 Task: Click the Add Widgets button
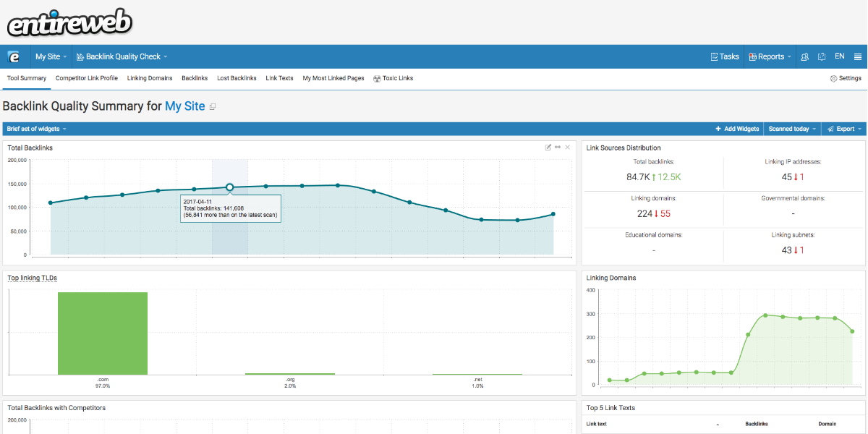[x=737, y=129]
